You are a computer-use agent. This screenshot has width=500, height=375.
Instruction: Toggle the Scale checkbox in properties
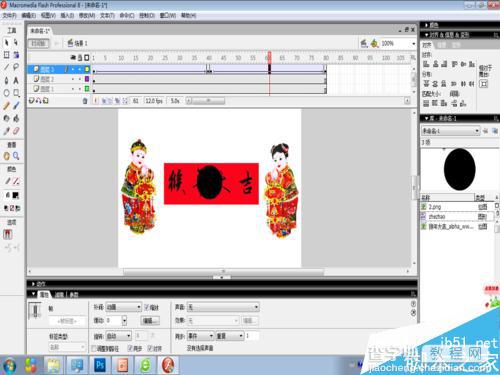coord(147,307)
